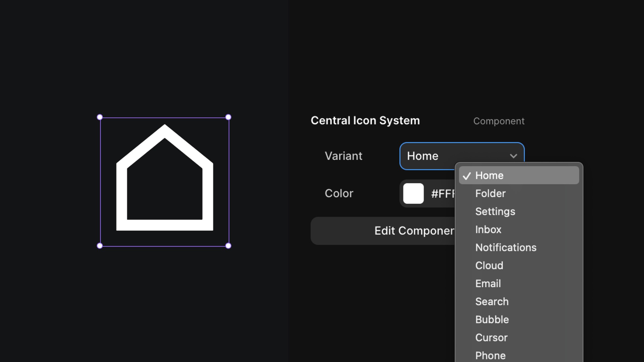Grab the top-left selection handle of the icon

(100, 117)
